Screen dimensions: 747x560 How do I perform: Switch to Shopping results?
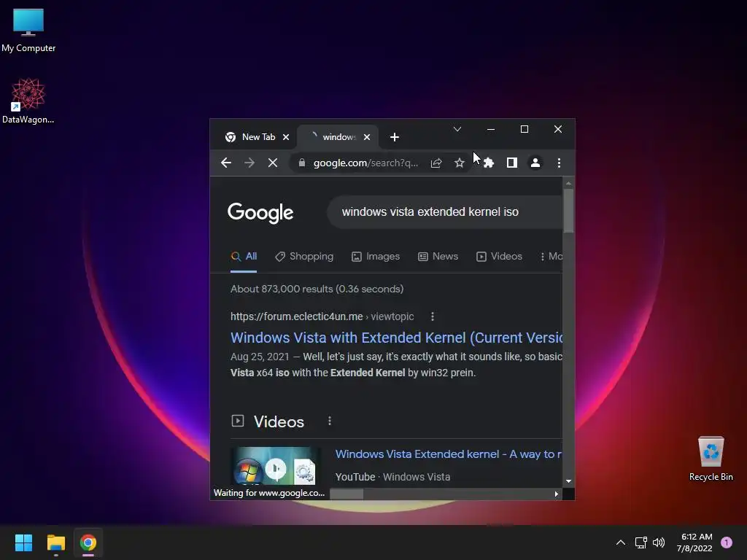click(x=304, y=256)
